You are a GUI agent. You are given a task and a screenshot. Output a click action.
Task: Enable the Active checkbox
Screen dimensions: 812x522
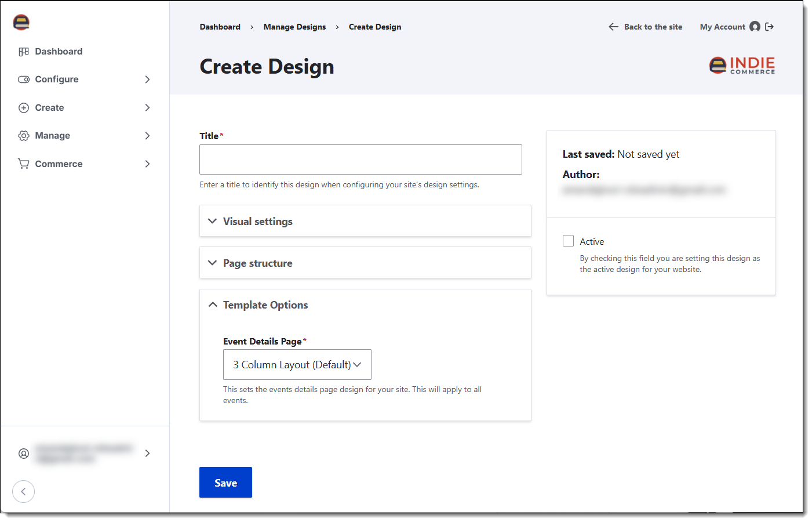coord(568,241)
